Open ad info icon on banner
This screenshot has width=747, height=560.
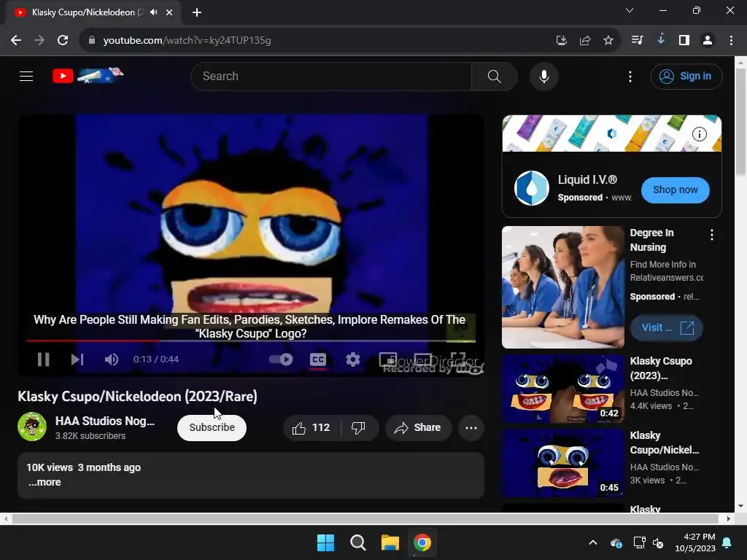(699, 134)
